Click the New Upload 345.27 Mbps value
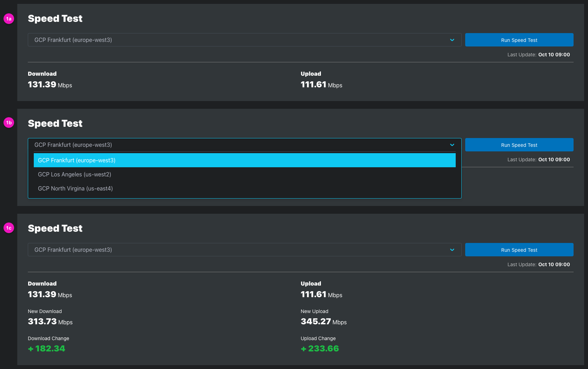Image resolution: width=588 pixels, height=369 pixels. (323, 321)
